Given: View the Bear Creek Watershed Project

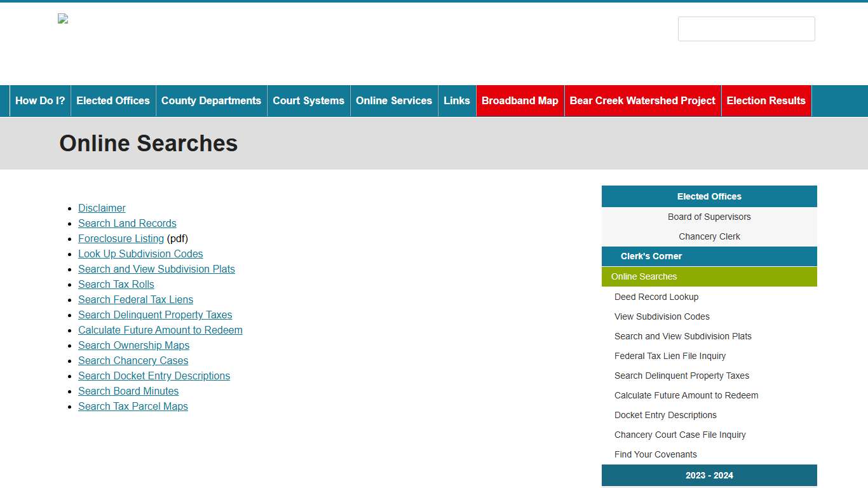Looking at the screenshot, I should point(642,100).
